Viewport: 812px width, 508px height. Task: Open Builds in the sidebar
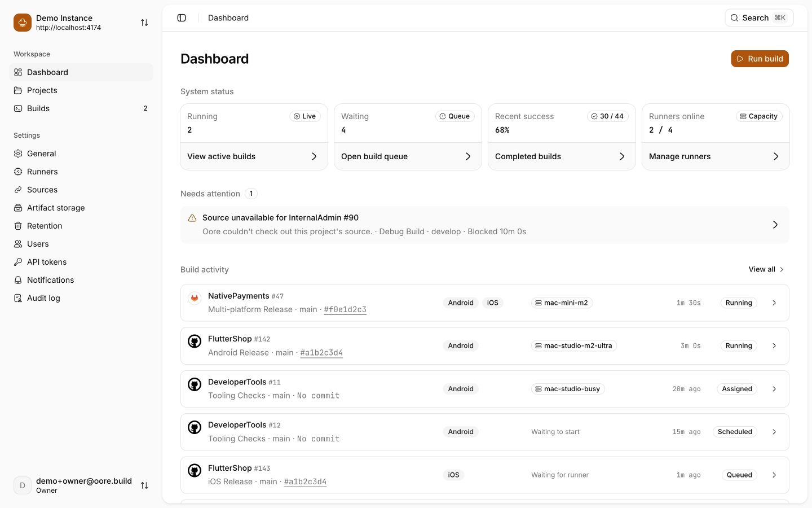click(81, 108)
